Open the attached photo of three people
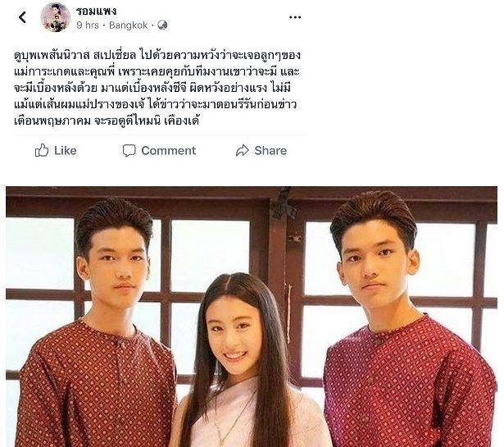Viewport: 504px width, 447px height. click(x=252, y=317)
